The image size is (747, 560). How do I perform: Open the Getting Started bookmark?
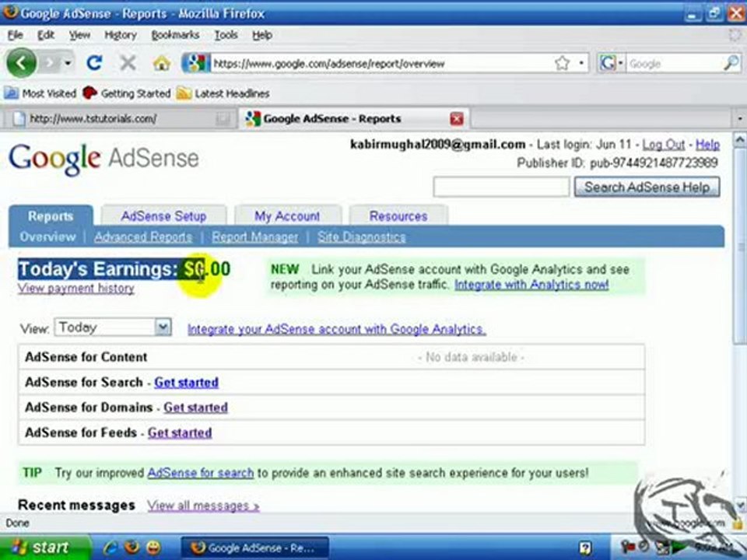[x=126, y=93]
